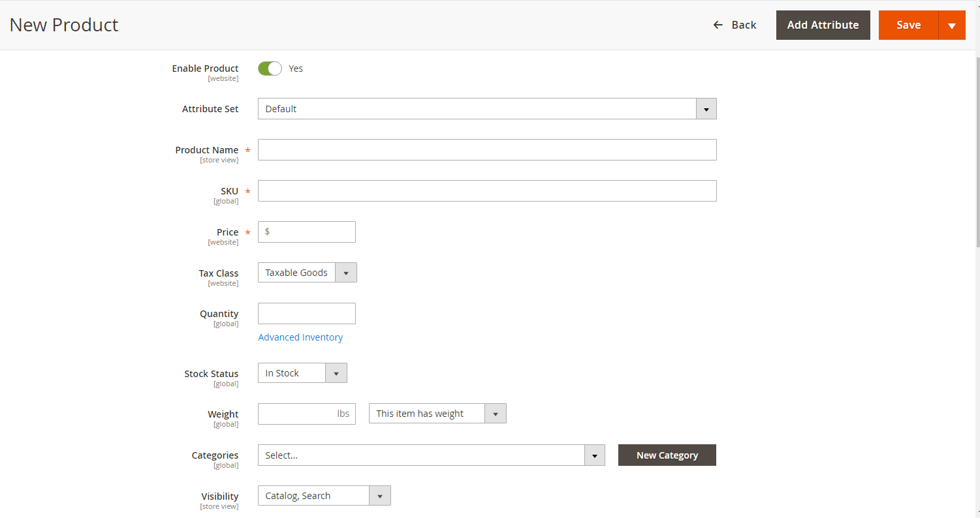Focus the Quantity input field

tap(307, 314)
